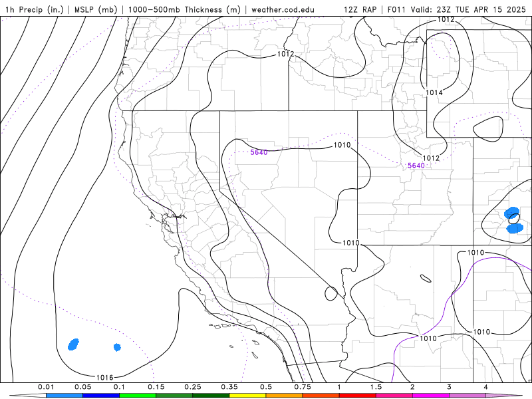This screenshot has width=532, height=399.
Task: Click the 'F011' forecast hour text
Action: pos(396,10)
